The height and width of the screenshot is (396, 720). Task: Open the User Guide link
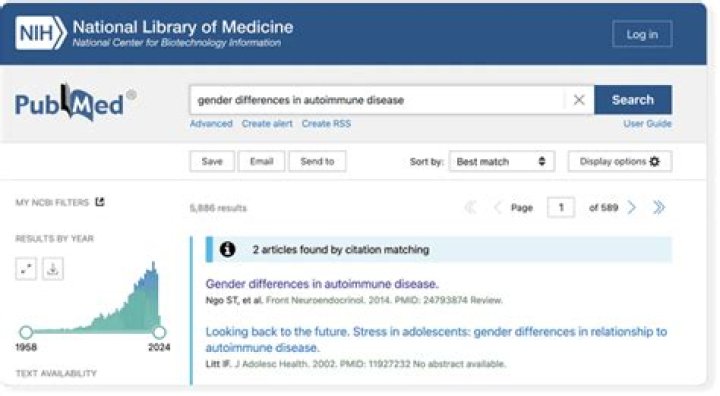click(x=647, y=124)
